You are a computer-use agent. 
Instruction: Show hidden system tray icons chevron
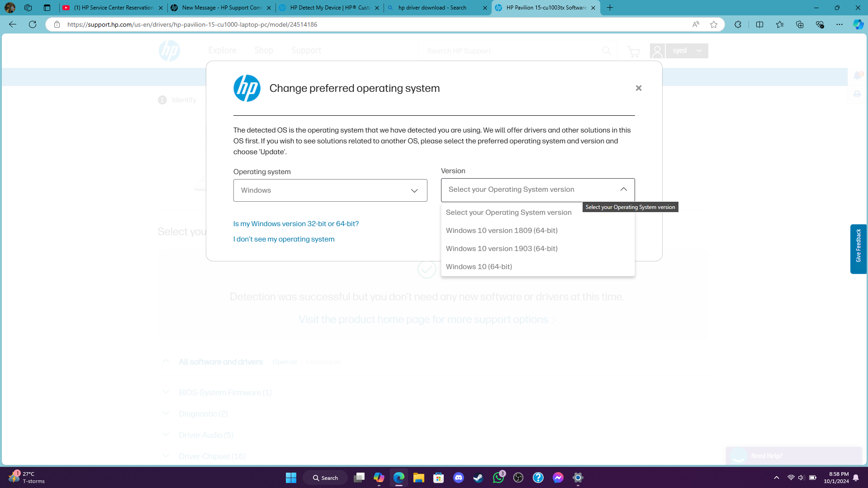(777, 478)
